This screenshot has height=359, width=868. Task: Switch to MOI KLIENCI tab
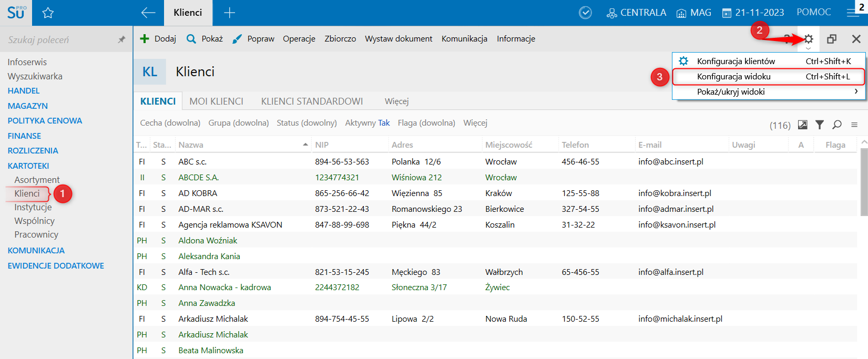click(216, 101)
